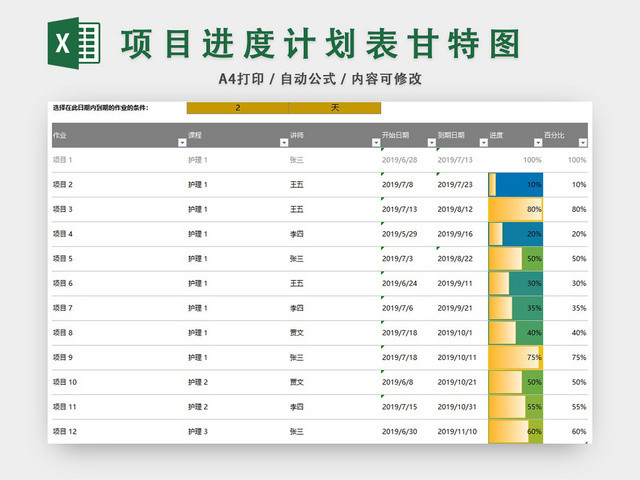
Task: Select the 项目 2 progress bar at 10%
Action: (516, 184)
